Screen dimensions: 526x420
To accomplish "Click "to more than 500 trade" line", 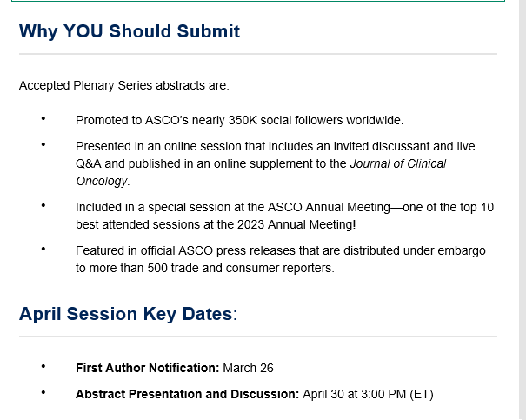I will tap(205, 268).
